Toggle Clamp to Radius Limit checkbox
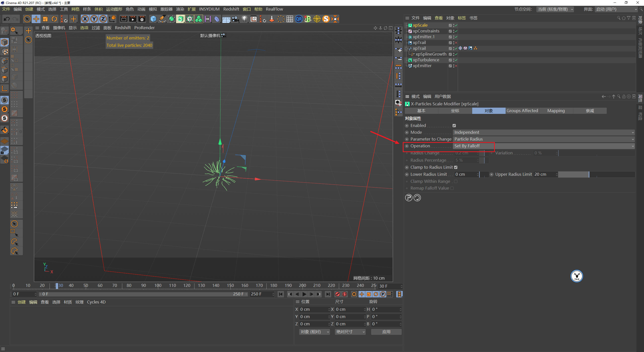Viewport: 644px width, 352px height. click(x=456, y=167)
